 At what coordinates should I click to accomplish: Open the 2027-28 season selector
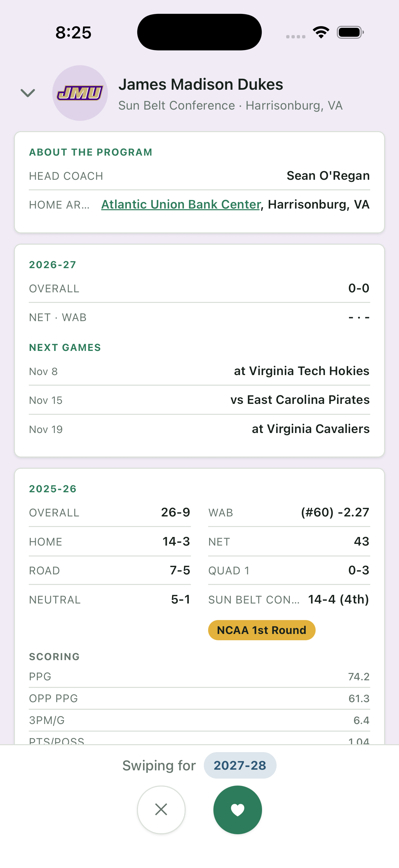(x=240, y=765)
